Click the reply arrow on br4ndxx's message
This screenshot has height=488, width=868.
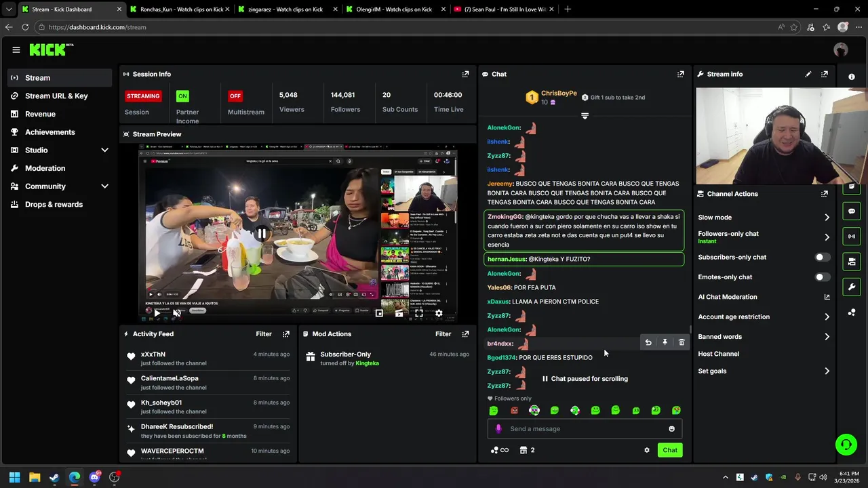tap(648, 343)
